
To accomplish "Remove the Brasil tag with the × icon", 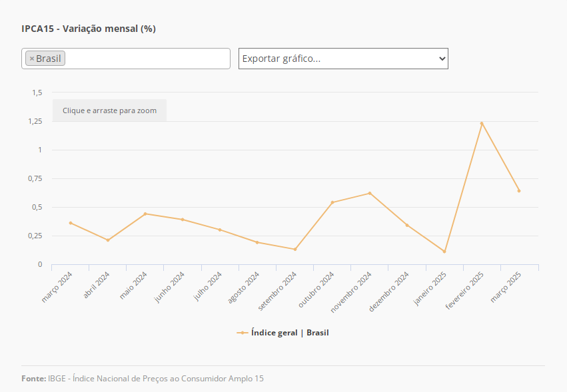I will pos(31,59).
